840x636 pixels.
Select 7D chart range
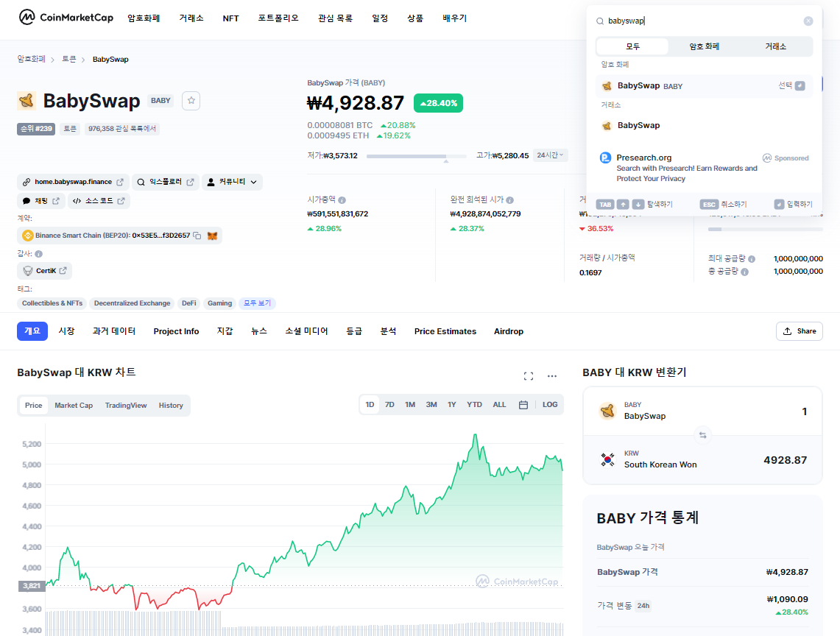[389, 405]
